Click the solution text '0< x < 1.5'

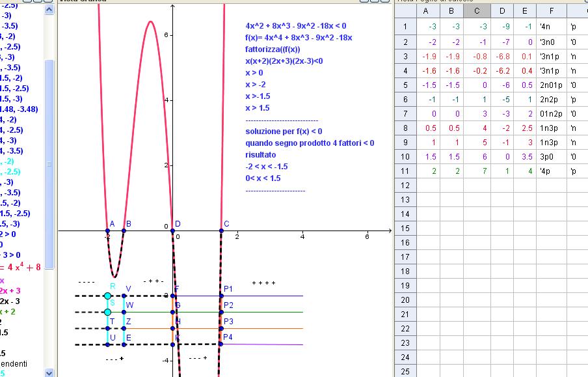263,178
